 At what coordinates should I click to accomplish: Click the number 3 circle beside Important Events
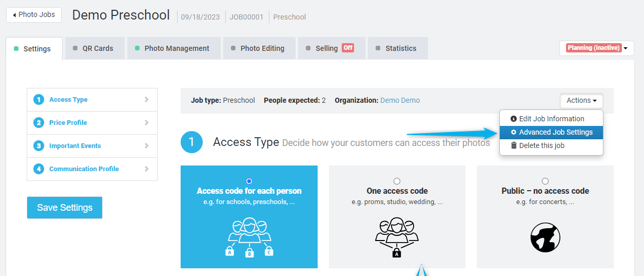(38, 146)
